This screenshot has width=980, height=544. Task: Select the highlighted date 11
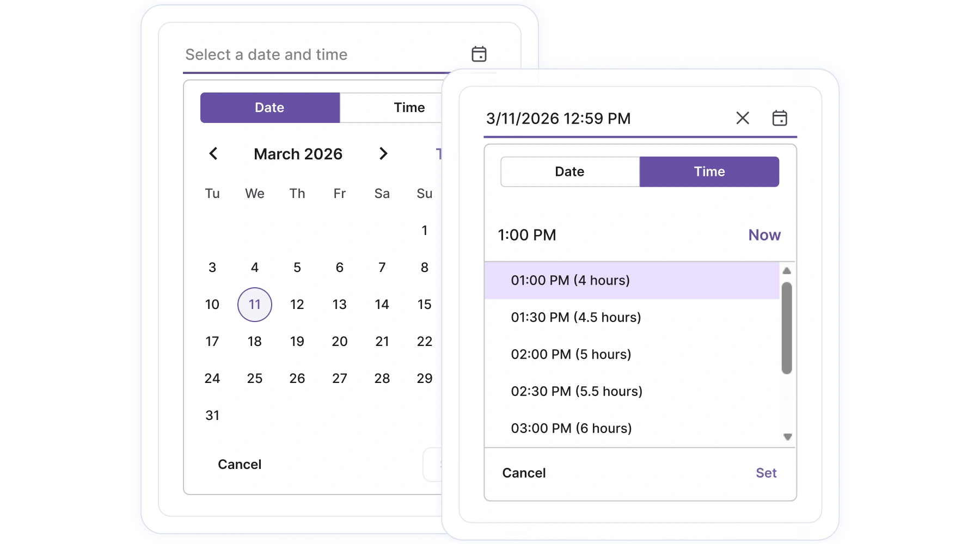(254, 305)
